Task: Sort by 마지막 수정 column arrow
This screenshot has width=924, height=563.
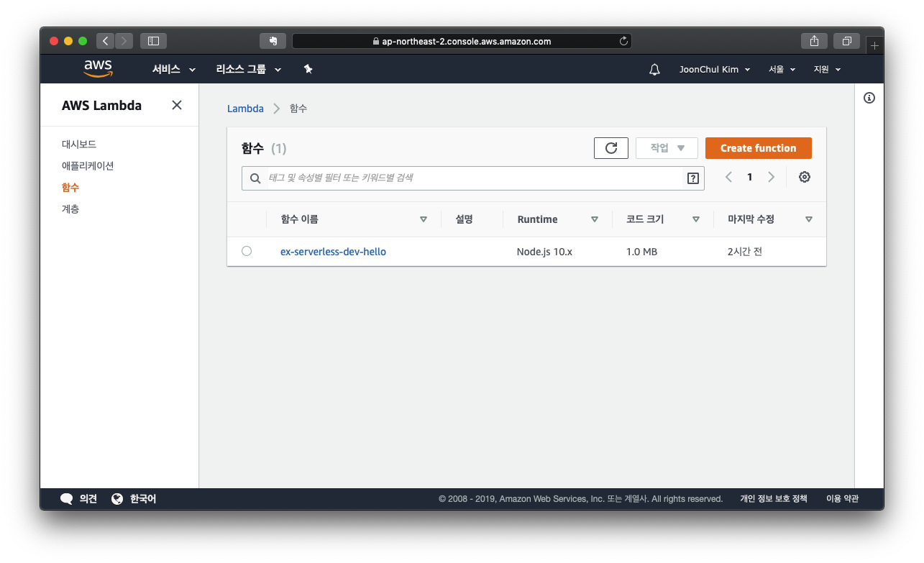Action: click(x=809, y=219)
